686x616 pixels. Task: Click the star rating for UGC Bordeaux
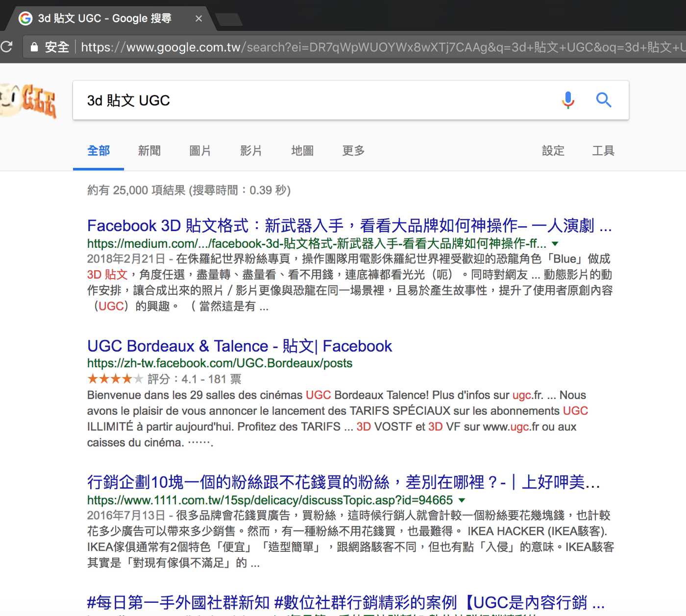click(115, 379)
